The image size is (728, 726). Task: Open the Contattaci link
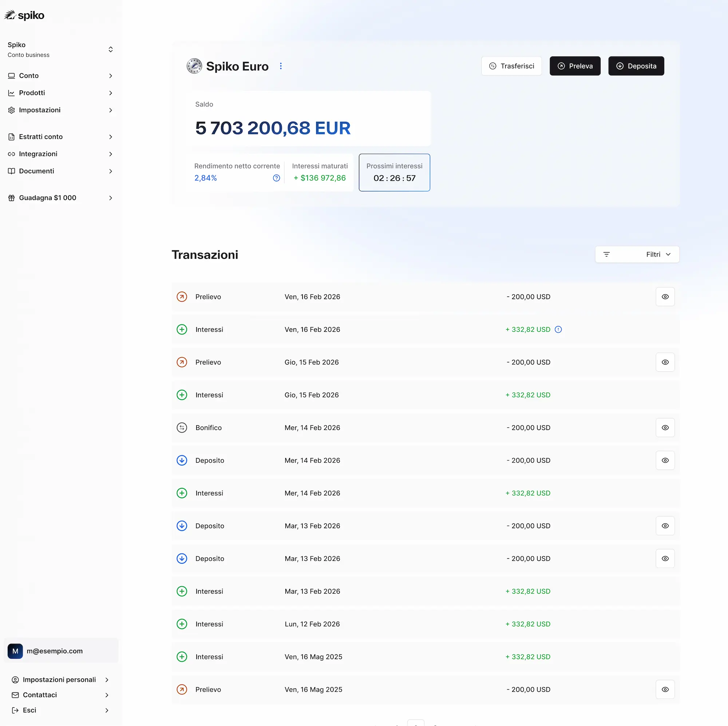pos(61,695)
